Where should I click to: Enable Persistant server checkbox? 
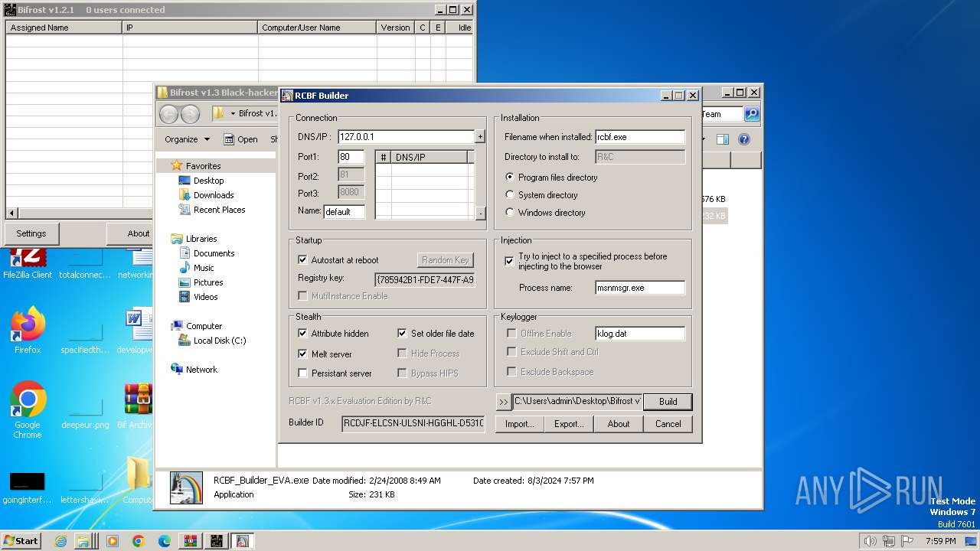(x=302, y=373)
